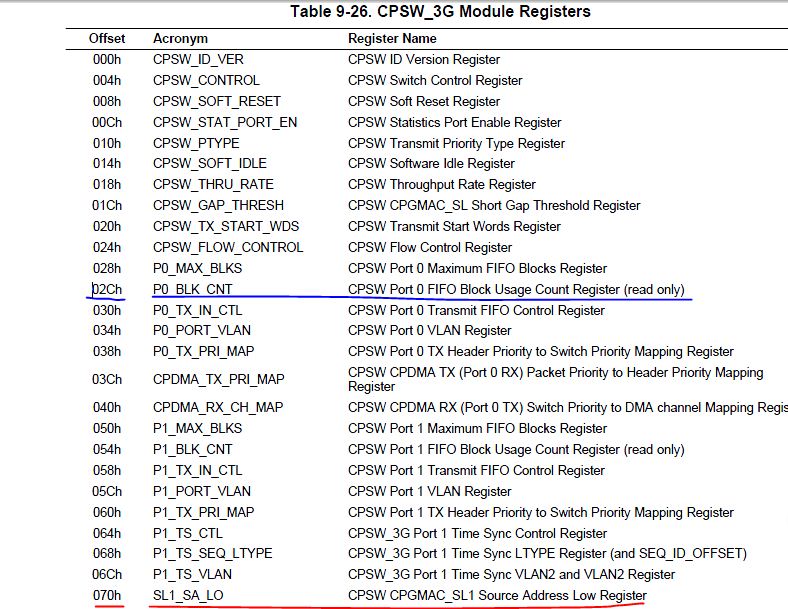Screen dimensions: 788x609
Task: Click the acronym 'P0_TX_PRI_MAP'
Action: tap(203, 352)
